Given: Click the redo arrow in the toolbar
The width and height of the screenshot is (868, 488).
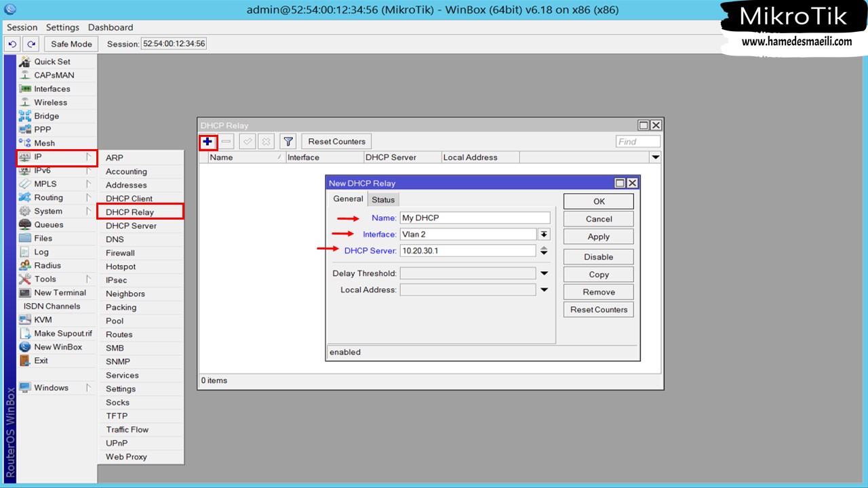Looking at the screenshot, I should point(31,44).
